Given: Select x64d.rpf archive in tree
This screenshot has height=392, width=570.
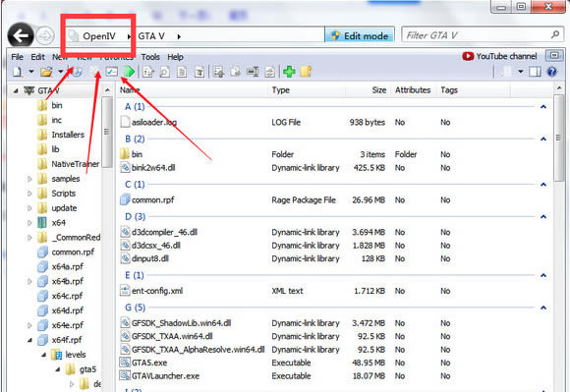Looking at the screenshot, I should pyautogui.click(x=68, y=310).
